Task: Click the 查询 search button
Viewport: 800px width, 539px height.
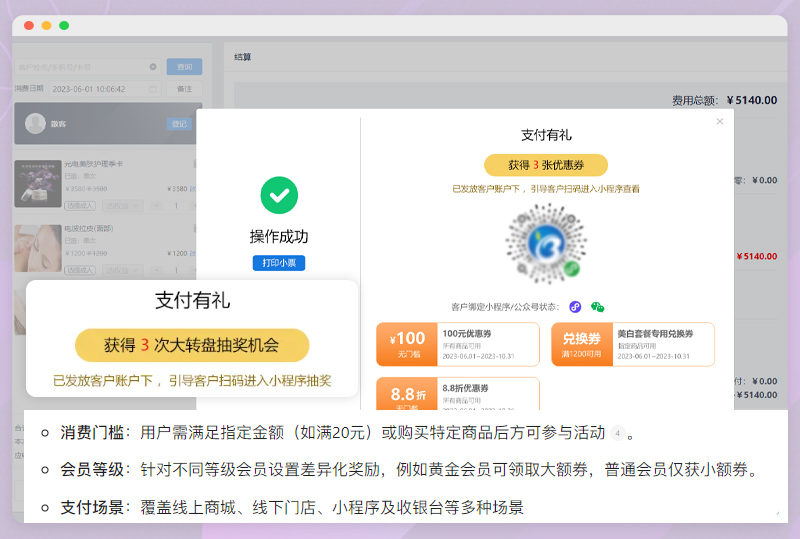Action: [x=184, y=67]
